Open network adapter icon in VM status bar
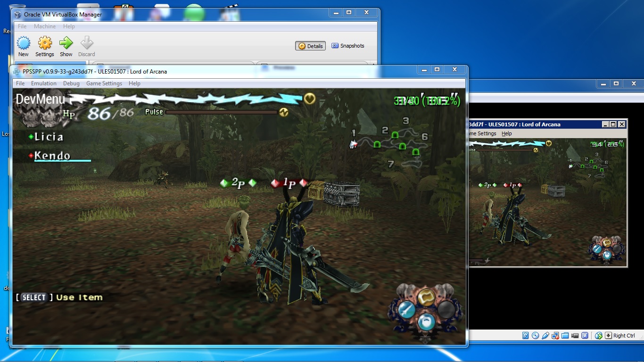 coord(555,336)
